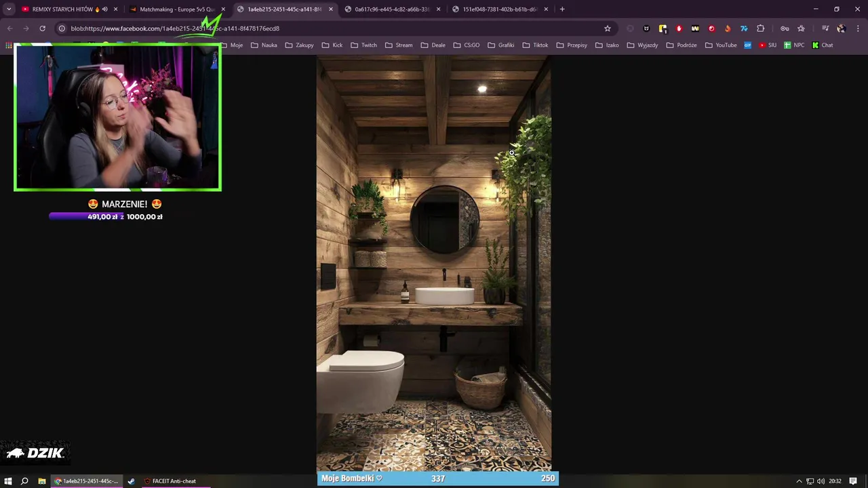868x488 pixels.
Task: Open the blue 7TV extension
Action: [744, 28]
